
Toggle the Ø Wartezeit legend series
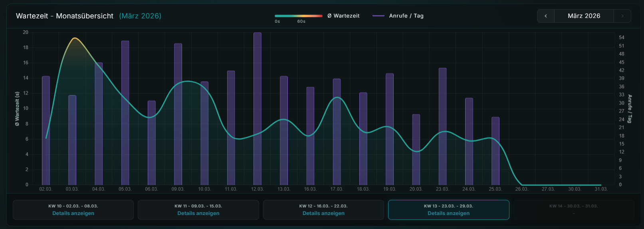[x=343, y=16]
